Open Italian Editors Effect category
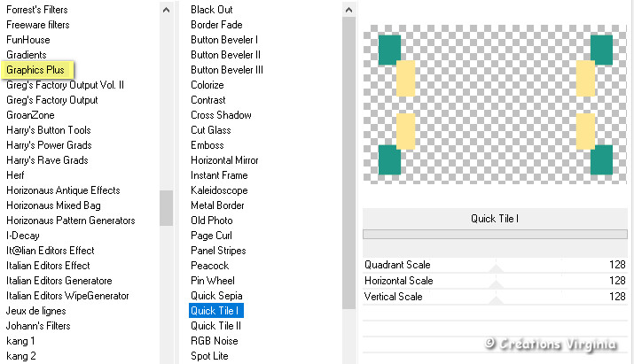The height and width of the screenshot is (364, 634). coord(48,266)
